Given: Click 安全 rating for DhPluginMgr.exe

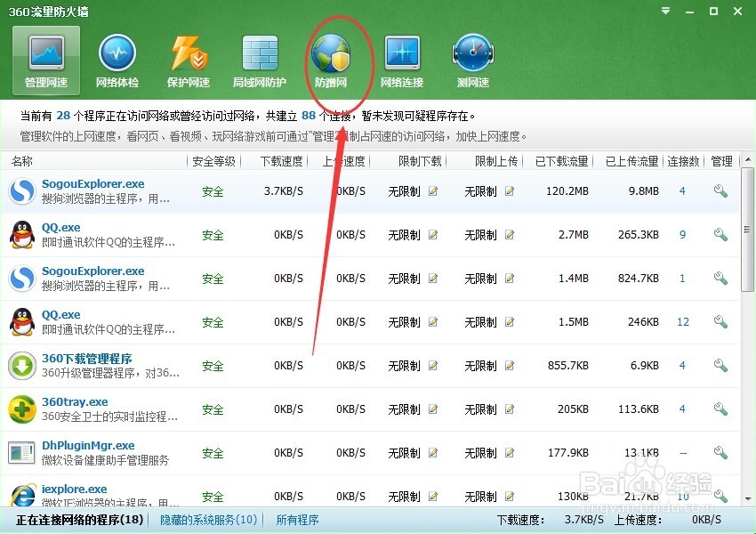Looking at the screenshot, I should pyautogui.click(x=213, y=453).
